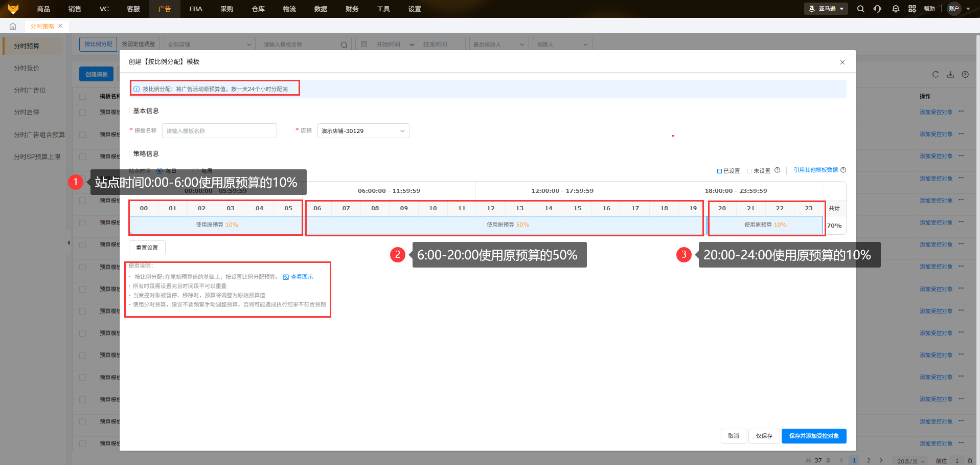
Task: Click the download icon above the 操作 column
Action: [950, 74]
